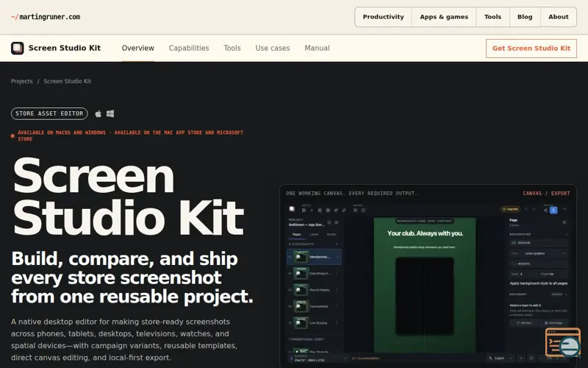The width and height of the screenshot is (588, 368).
Task: Select the Assets tab in the app preview
Action: click(331, 234)
